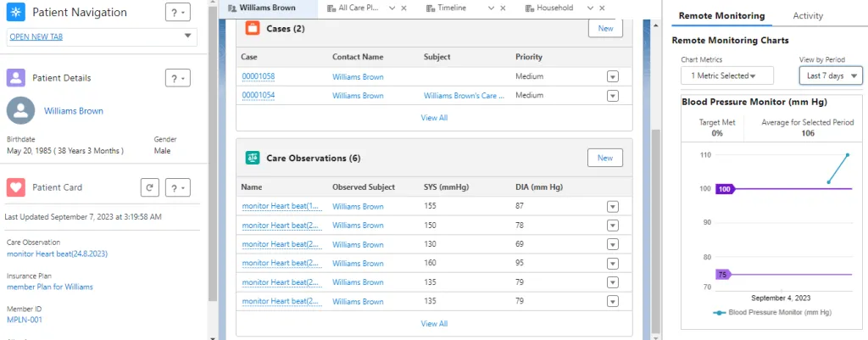
Task: Click Williams Brown's avatar icon
Action: 20,111
